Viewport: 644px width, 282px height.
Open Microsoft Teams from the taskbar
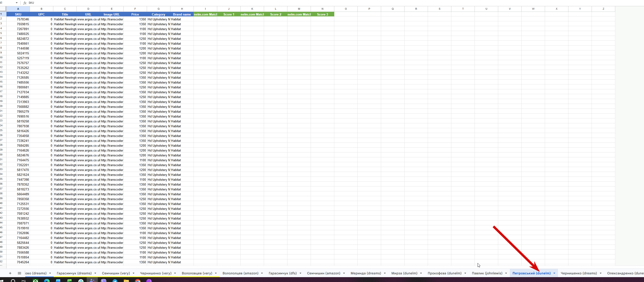(92, 281)
